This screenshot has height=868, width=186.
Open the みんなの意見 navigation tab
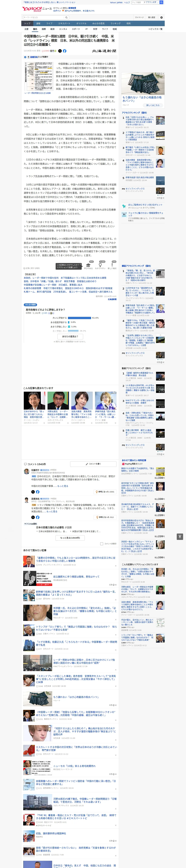pos(98,23)
